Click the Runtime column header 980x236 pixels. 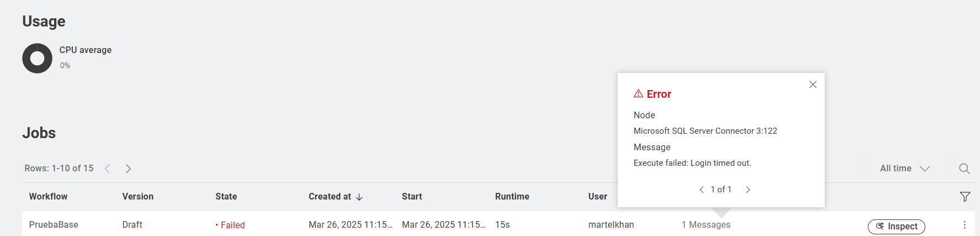coord(512,197)
